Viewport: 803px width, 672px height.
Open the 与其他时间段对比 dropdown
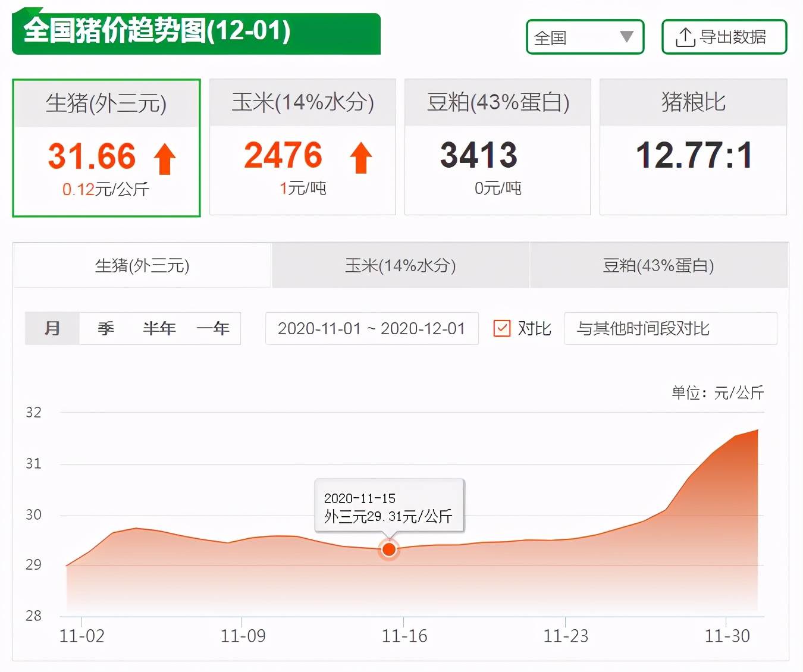pos(670,328)
